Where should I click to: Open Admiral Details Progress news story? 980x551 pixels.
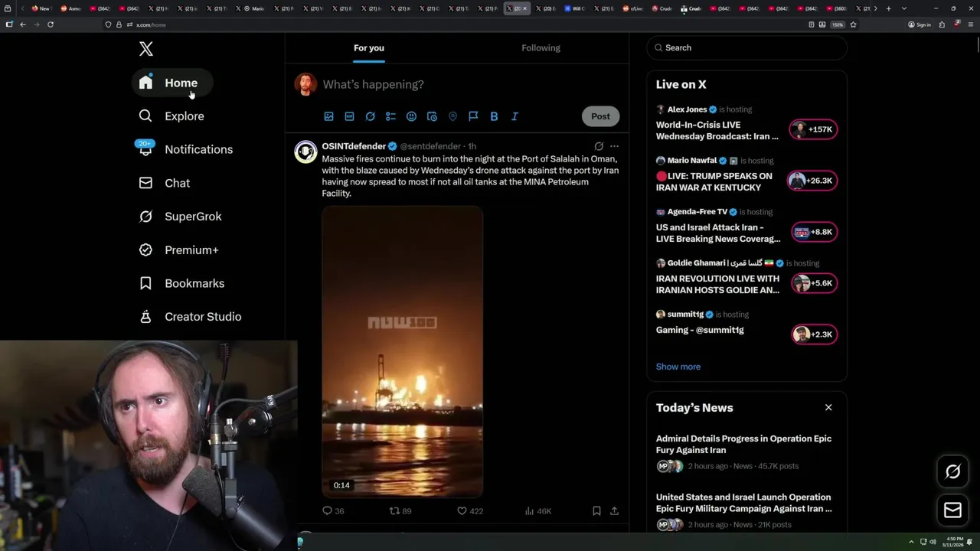tap(743, 445)
